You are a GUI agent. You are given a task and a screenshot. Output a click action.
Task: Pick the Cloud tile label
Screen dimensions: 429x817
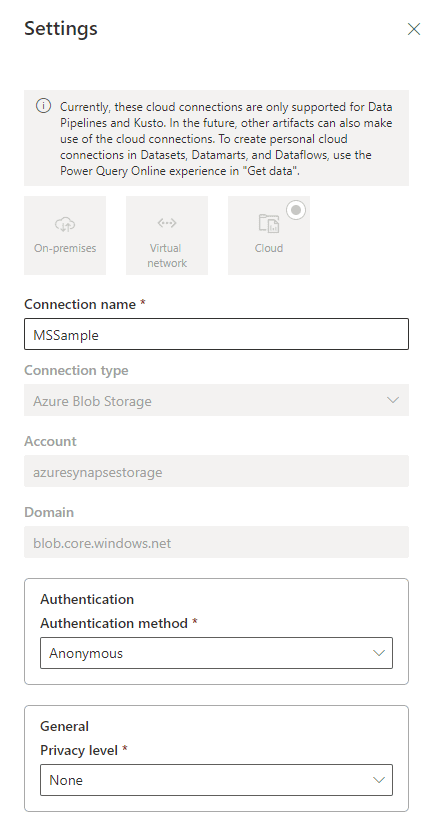(x=269, y=248)
